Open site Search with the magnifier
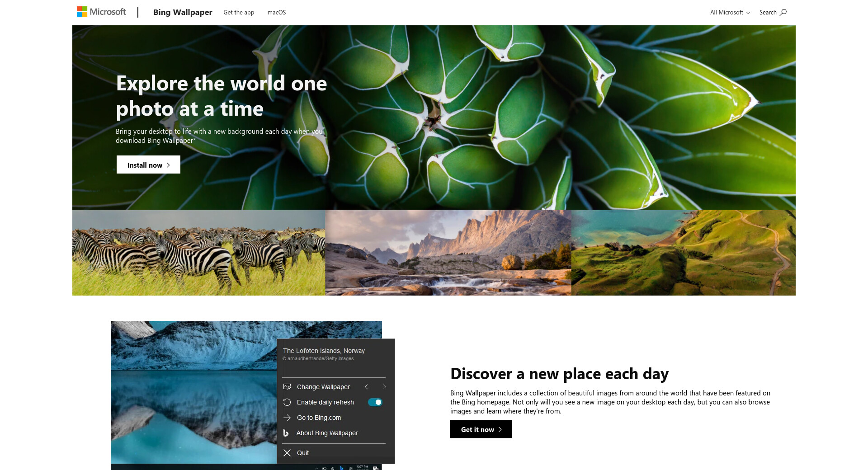 pos(773,12)
